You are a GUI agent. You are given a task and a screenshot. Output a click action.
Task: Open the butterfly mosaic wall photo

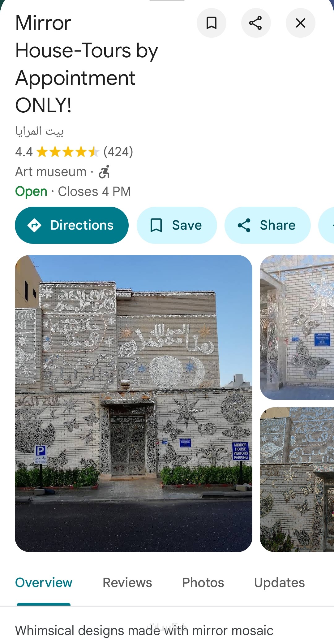pos(297,327)
